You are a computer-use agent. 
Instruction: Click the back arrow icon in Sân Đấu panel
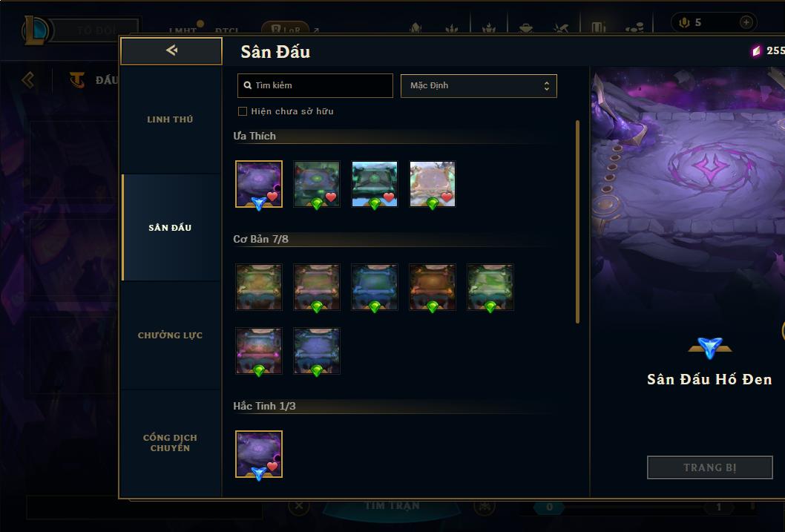click(171, 50)
